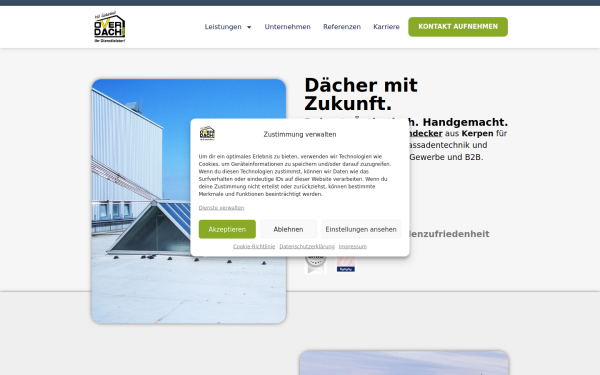The width and height of the screenshot is (600, 375).
Task: Open the Cookie-Richtlinie link
Action: pos(254,246)
